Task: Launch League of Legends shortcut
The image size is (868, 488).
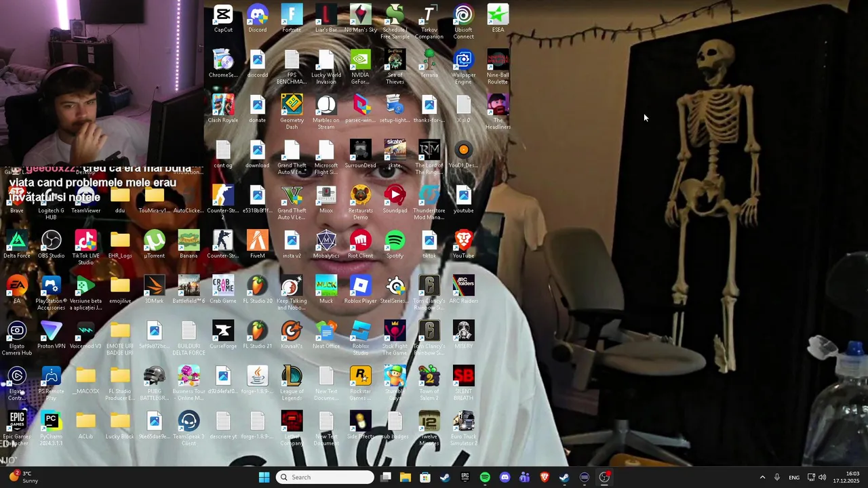Action: (292, 384)
